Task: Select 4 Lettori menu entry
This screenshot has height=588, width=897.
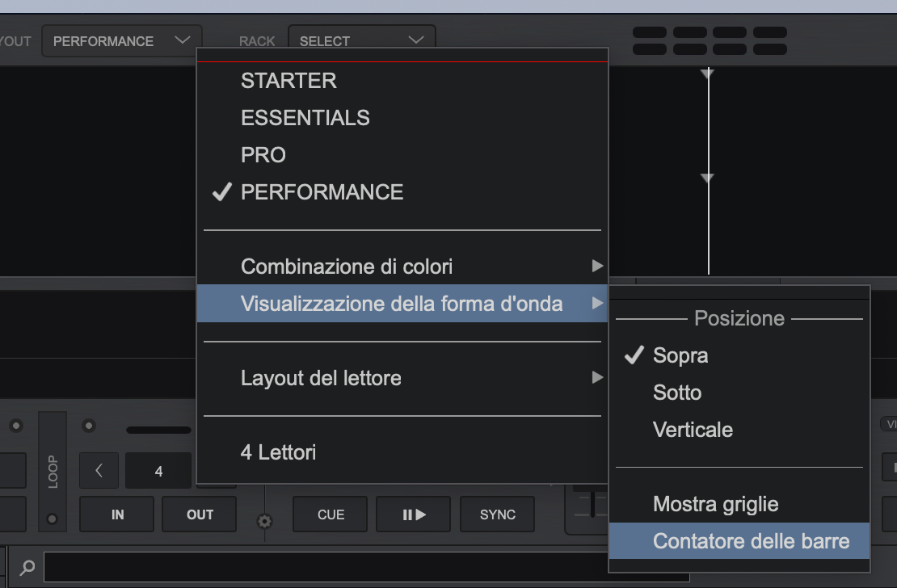Action: (278, 452)
